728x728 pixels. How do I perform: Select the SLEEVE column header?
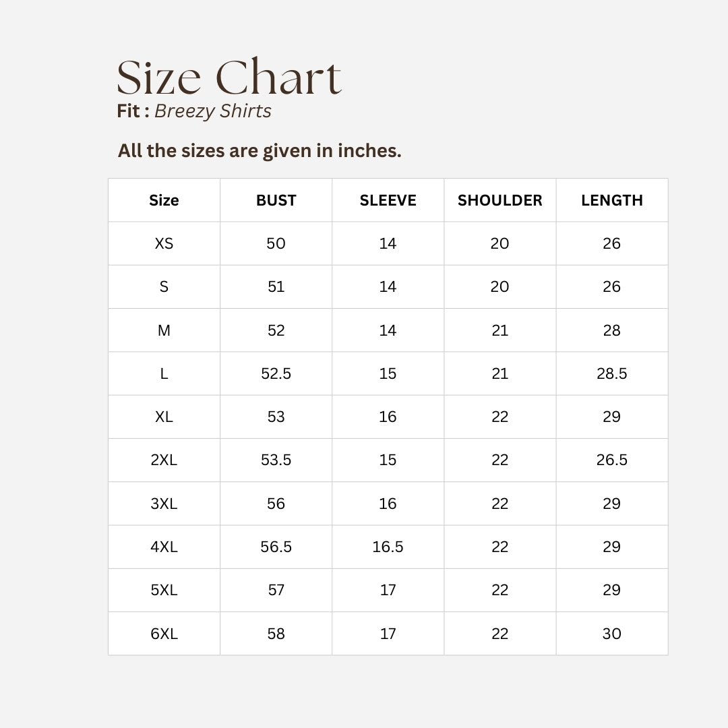388,200
